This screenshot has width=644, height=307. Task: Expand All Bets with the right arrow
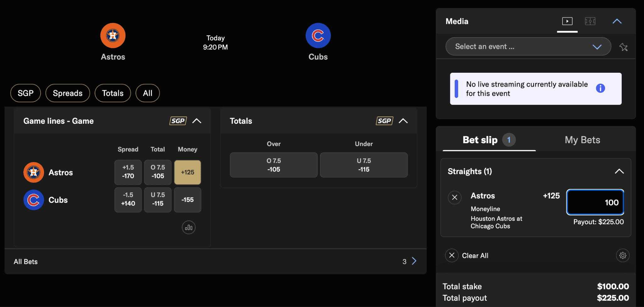[414, 261]
